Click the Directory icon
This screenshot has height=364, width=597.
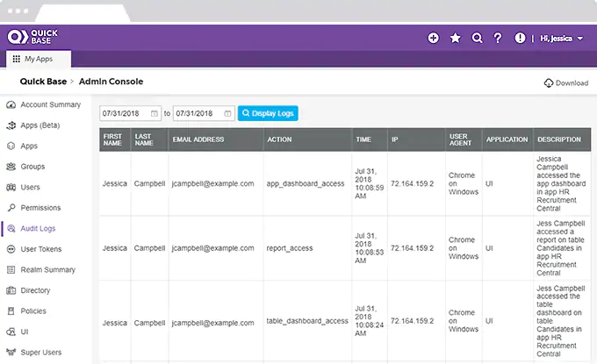[11, 290]
